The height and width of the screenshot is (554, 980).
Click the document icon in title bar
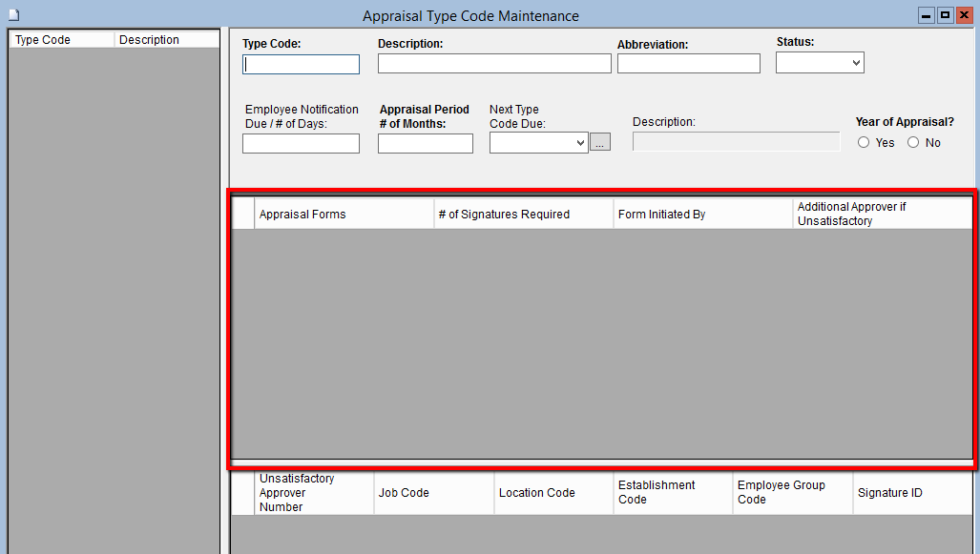13,15
